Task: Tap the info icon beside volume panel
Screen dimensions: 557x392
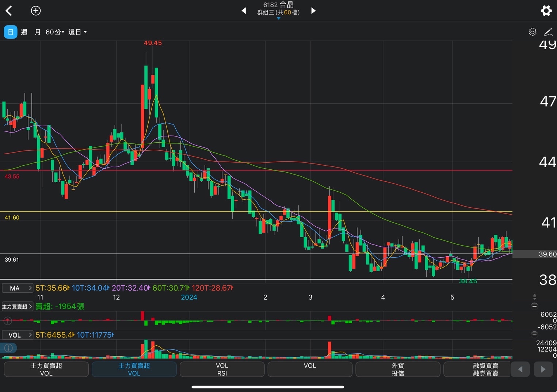Action: (8, 348)
